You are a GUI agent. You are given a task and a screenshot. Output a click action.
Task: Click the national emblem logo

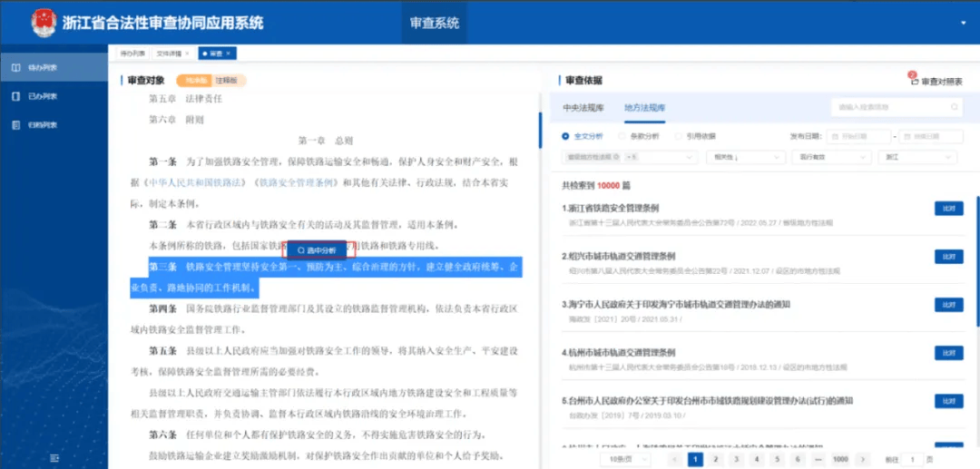coord(43,22)
